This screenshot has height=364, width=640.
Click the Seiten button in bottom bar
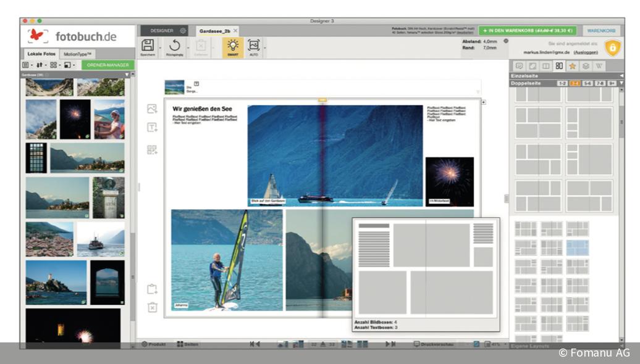point(187,344)
